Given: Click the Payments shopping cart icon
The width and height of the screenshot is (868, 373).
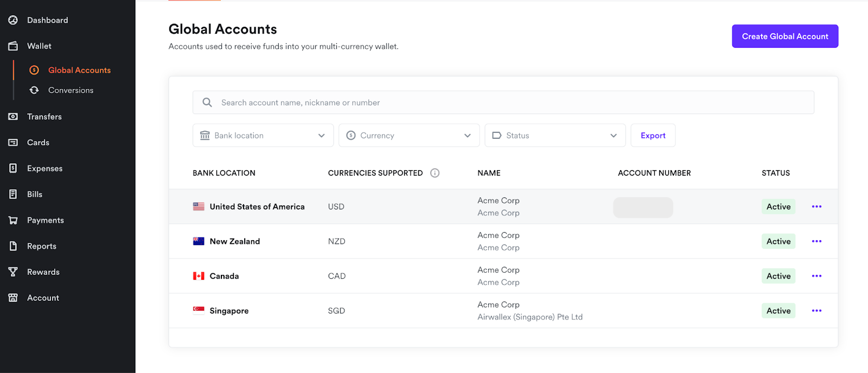Looking at the screenshot, I should point(13,220).
